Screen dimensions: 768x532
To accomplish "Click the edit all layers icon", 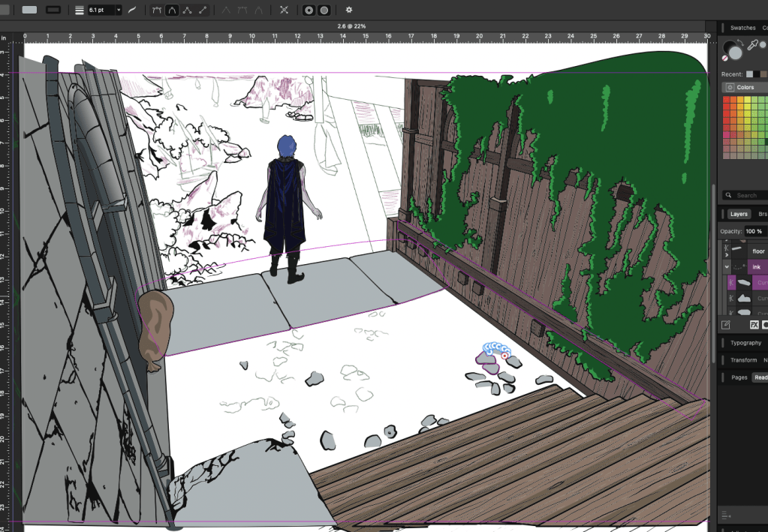I will coord(726,325).
